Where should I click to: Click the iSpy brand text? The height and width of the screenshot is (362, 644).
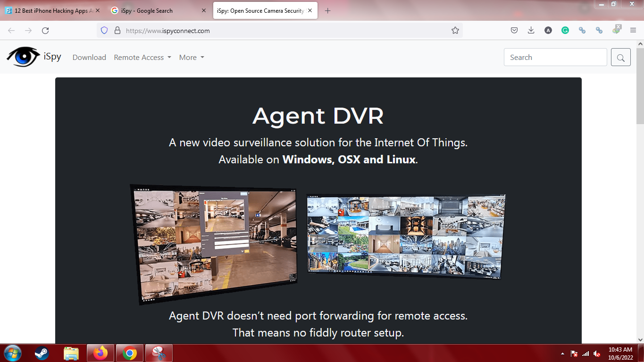pyautogui.click(x=52, y=57)
